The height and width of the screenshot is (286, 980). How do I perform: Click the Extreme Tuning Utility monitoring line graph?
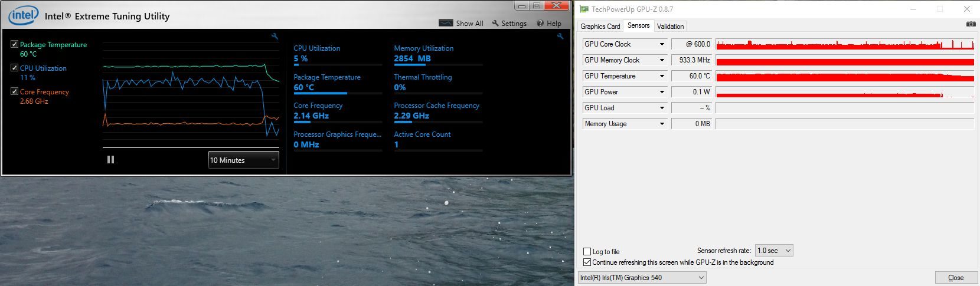[191, 94]
